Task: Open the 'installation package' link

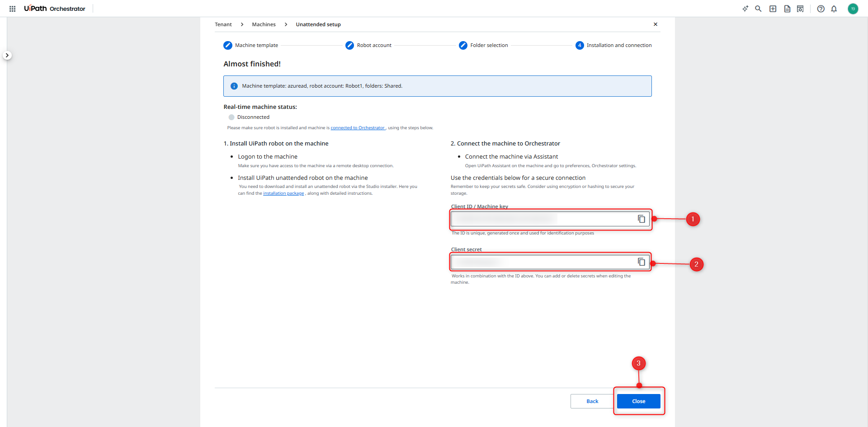Action: pyautogui.click(x=283, y=193)
